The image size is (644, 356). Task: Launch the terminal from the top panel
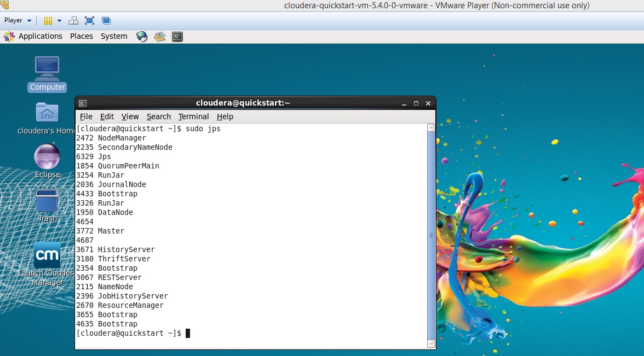tap(177, 36)
